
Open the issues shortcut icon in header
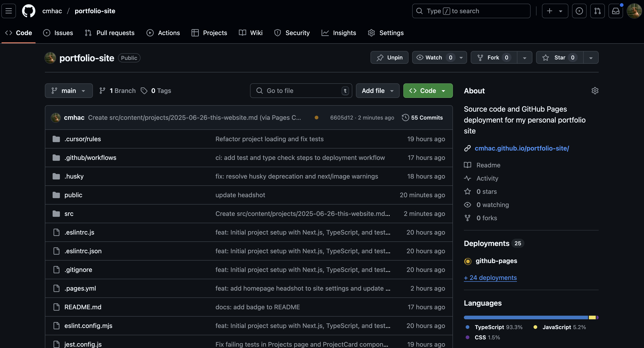pyautogui.click(x=579, y=11)
